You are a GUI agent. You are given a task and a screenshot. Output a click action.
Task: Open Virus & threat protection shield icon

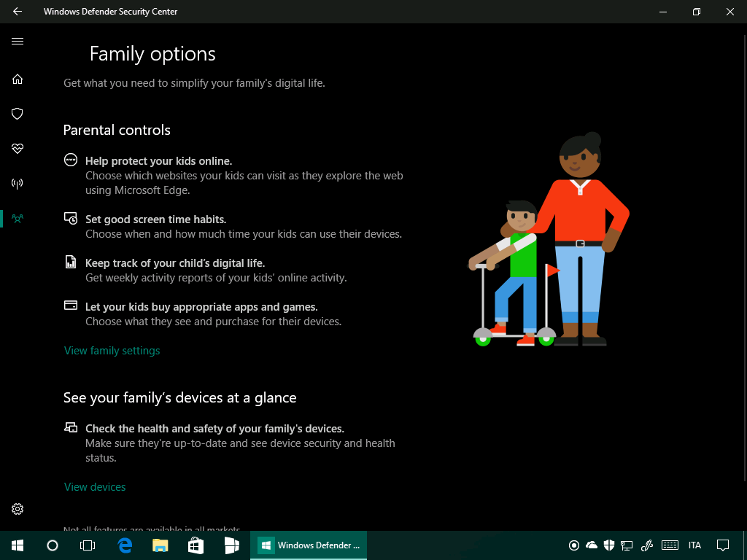18,114
